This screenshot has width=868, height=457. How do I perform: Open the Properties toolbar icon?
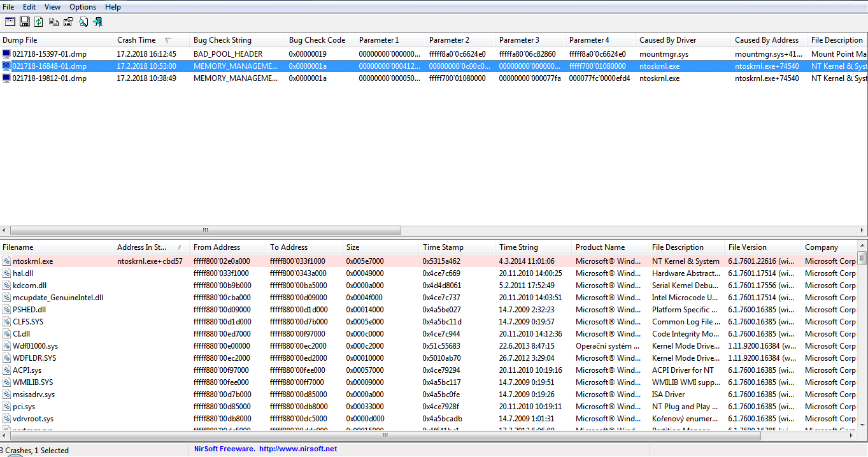(68, 22)
